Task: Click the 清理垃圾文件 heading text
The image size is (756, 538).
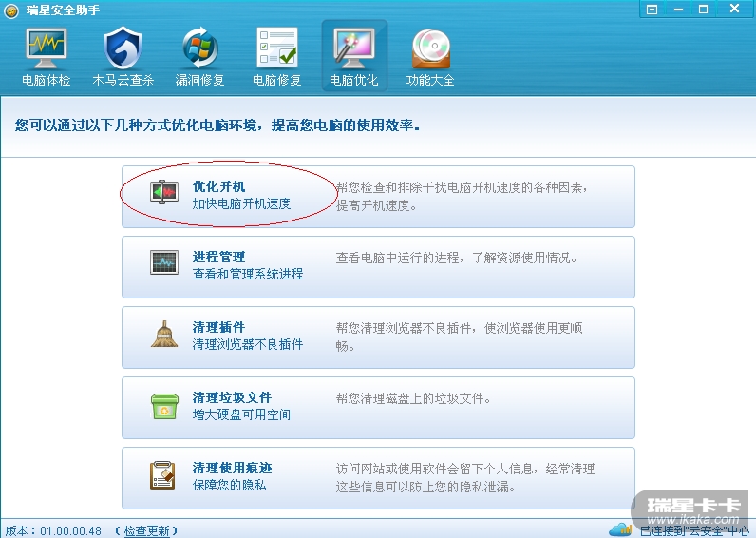Action: tap(232, 397)
